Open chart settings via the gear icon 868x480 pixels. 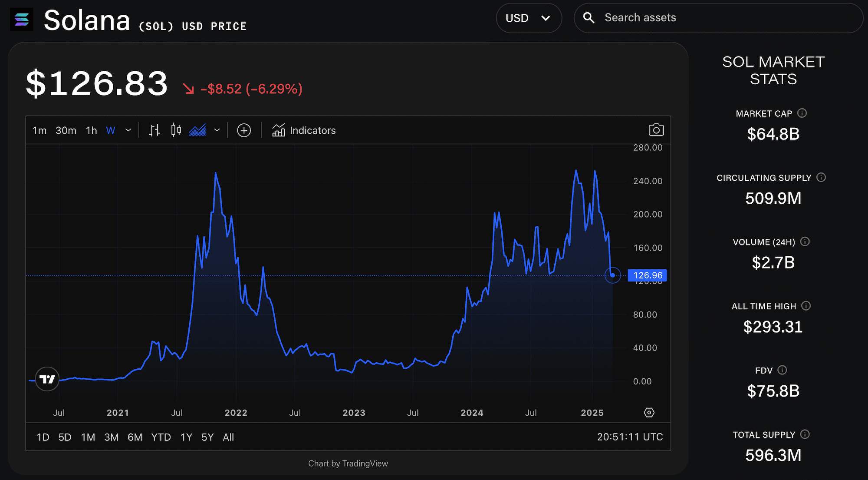(x=649, y=412)
